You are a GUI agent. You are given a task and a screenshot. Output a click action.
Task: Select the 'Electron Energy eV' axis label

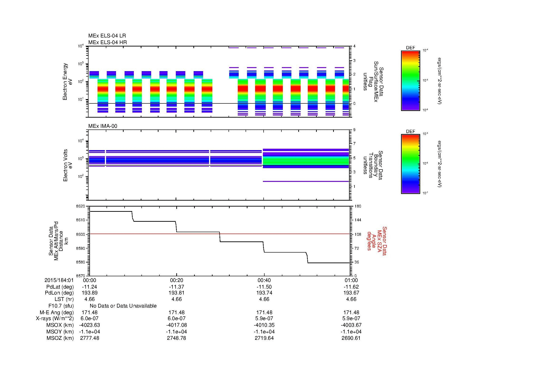(x=67, y=82)
